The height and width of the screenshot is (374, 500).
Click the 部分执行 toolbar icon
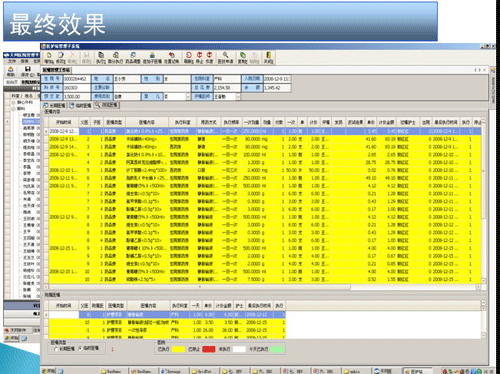click(116, 58)
